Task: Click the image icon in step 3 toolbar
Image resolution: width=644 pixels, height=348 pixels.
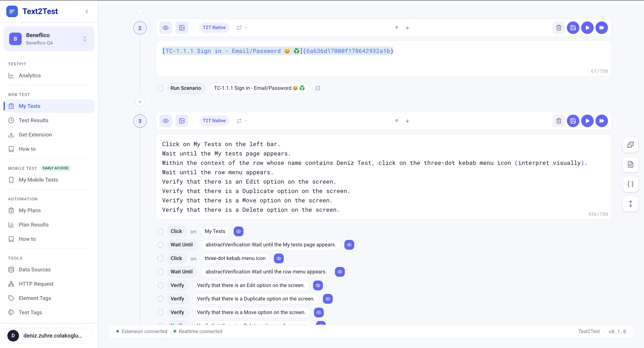Action: [182, 121]
